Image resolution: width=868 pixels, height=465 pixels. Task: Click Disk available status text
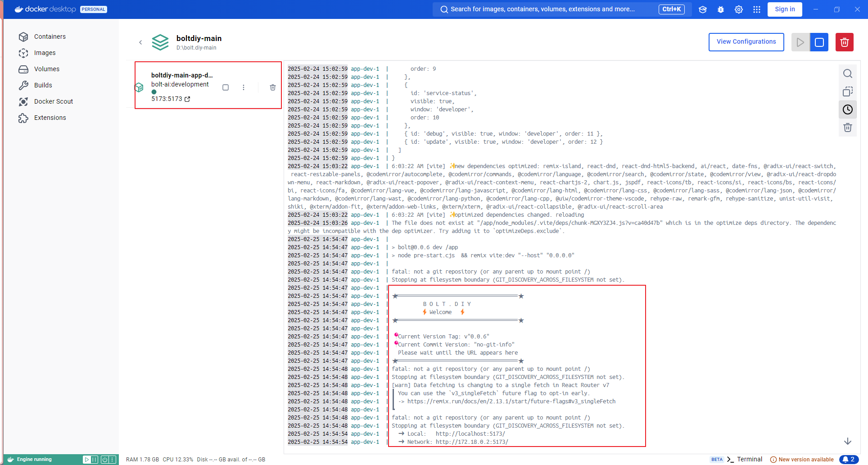tap(231, 460)
